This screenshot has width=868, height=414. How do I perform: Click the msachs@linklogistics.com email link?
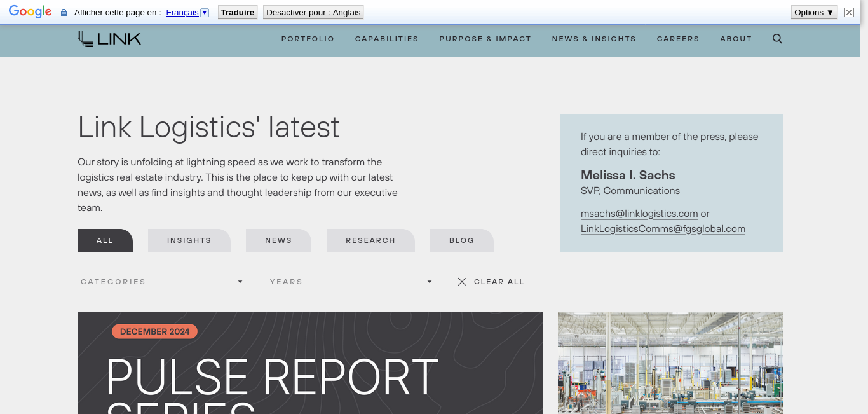coord(639,214)
